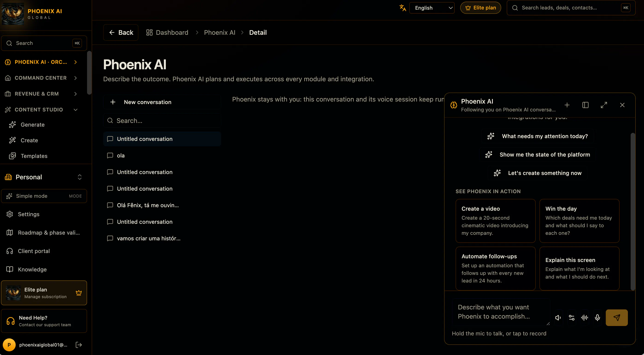
Task: Open the Knowledge section
Action: point(44,269)
